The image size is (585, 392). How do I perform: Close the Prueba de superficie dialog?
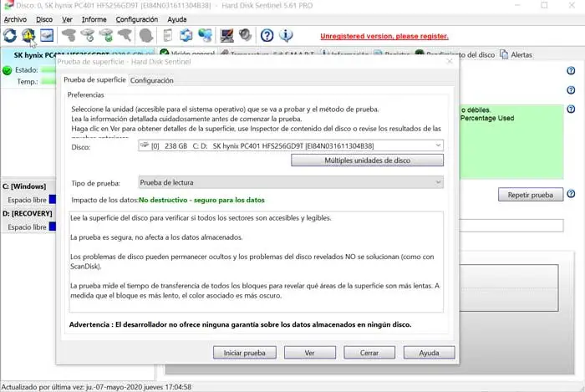tap(450, 61)
